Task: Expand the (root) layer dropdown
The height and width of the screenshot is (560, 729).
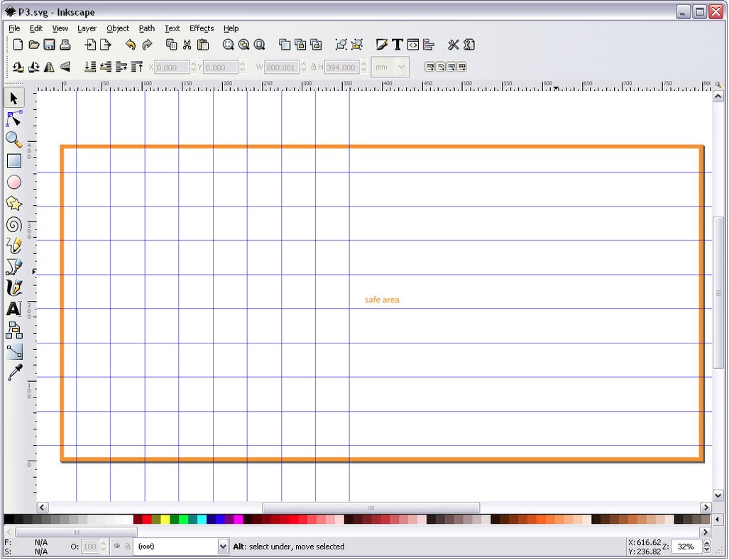Action: click(x=223, y=547)
